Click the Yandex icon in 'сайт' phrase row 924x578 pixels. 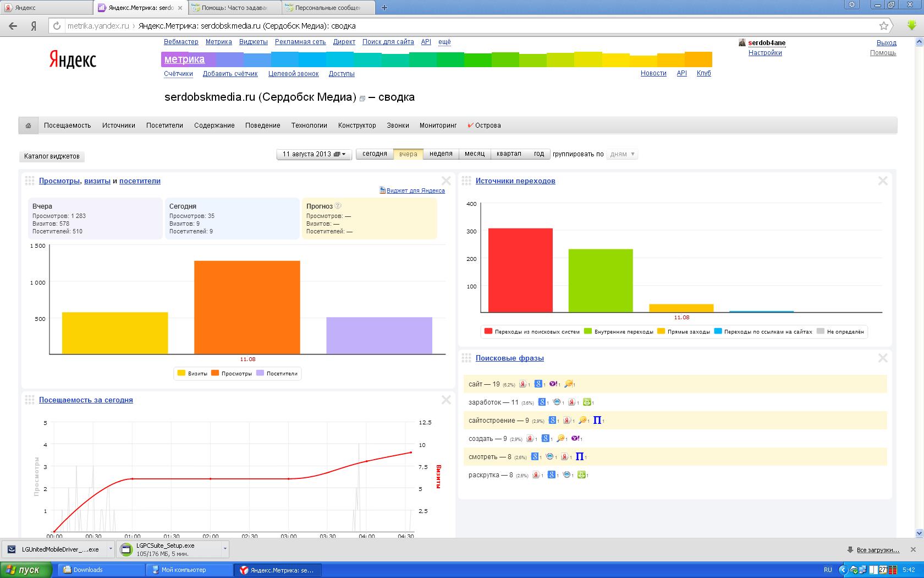523,384
